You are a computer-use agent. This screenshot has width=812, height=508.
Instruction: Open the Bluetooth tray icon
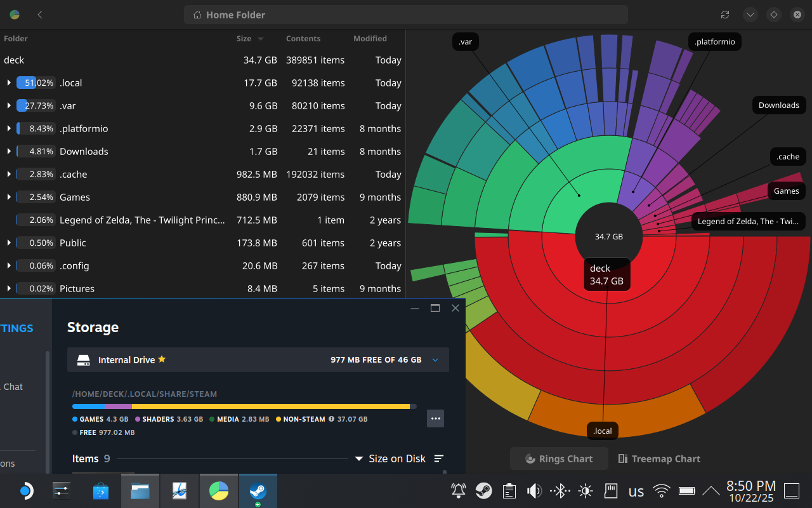pyautogui.click(x=560, y=491)
